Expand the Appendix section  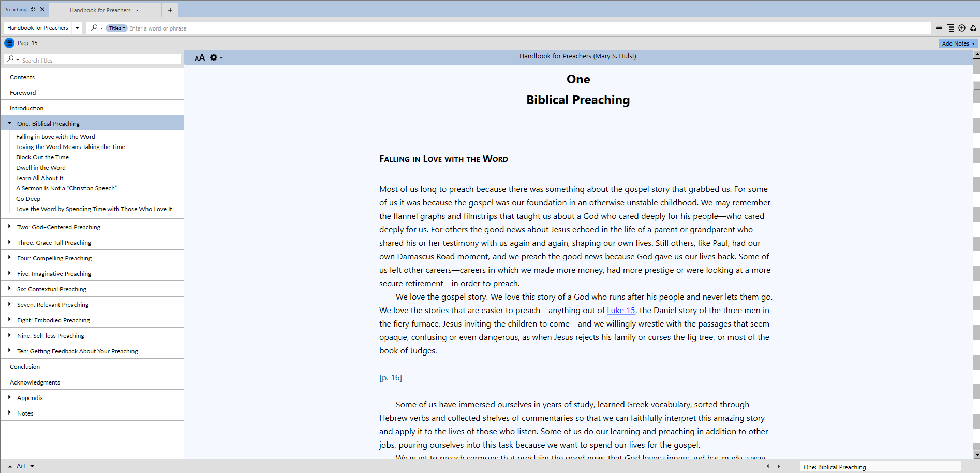pos(9,397)
